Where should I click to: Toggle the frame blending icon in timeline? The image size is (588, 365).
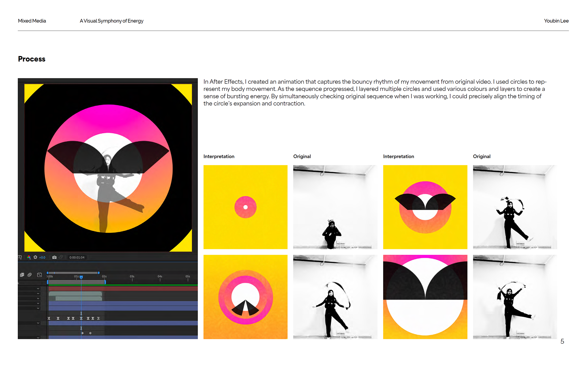22,275
